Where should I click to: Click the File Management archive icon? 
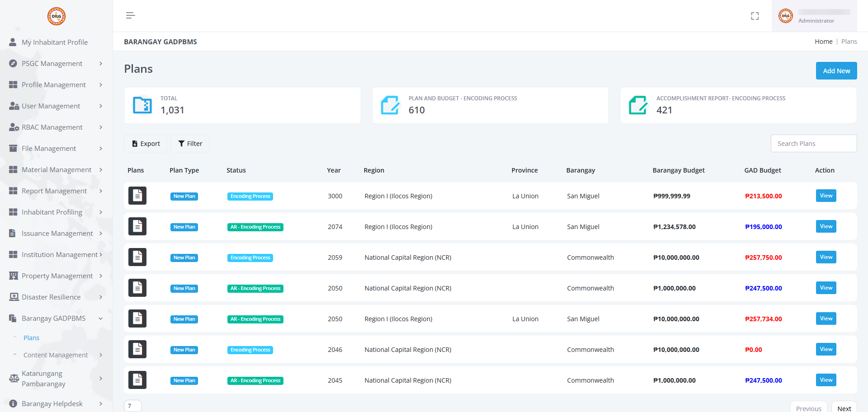13,148
